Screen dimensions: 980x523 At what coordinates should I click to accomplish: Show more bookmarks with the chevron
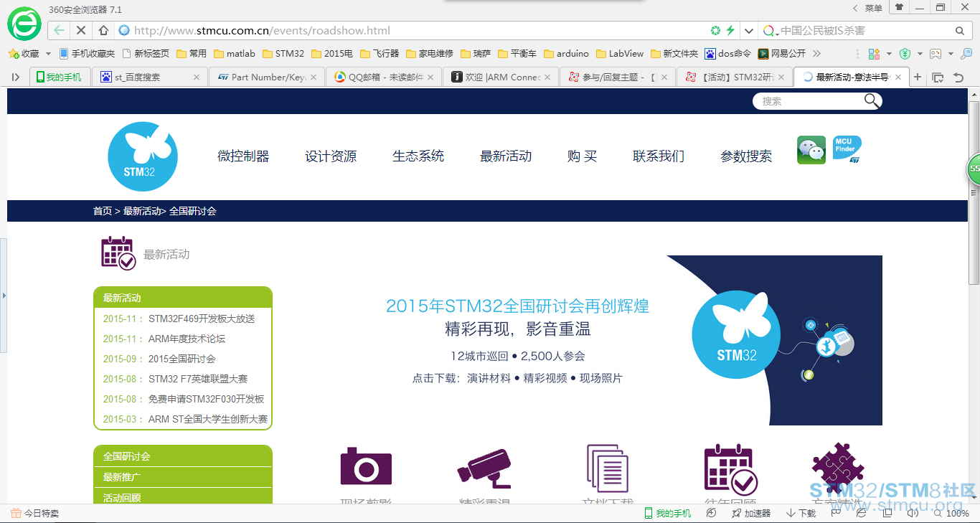click(816, 54)
